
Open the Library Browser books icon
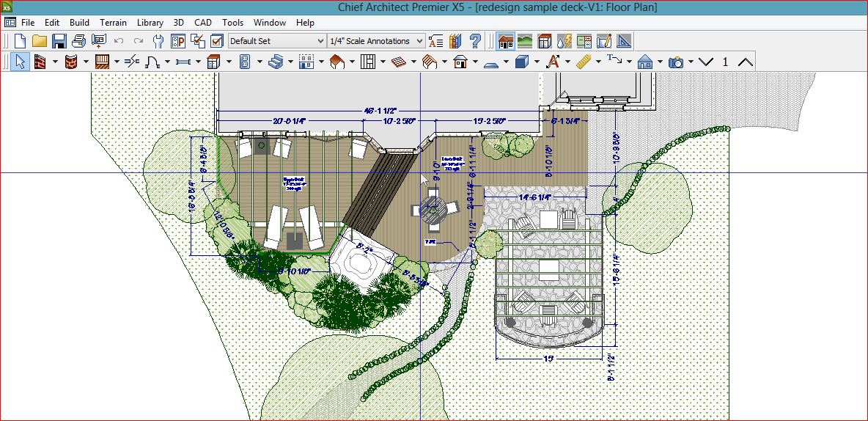[x=455, y=41]
